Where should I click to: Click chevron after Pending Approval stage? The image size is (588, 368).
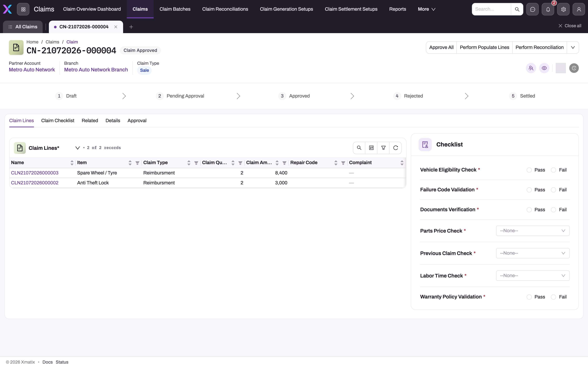click(x=238, y=96)
